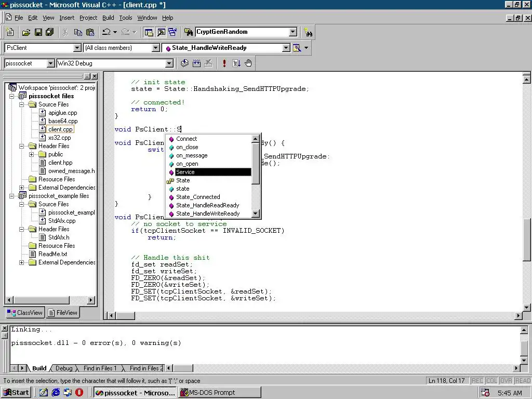Collapse the pisssocket files project node
The width and height of the screenshot is (532, 399).
click(x=12, y=96)
